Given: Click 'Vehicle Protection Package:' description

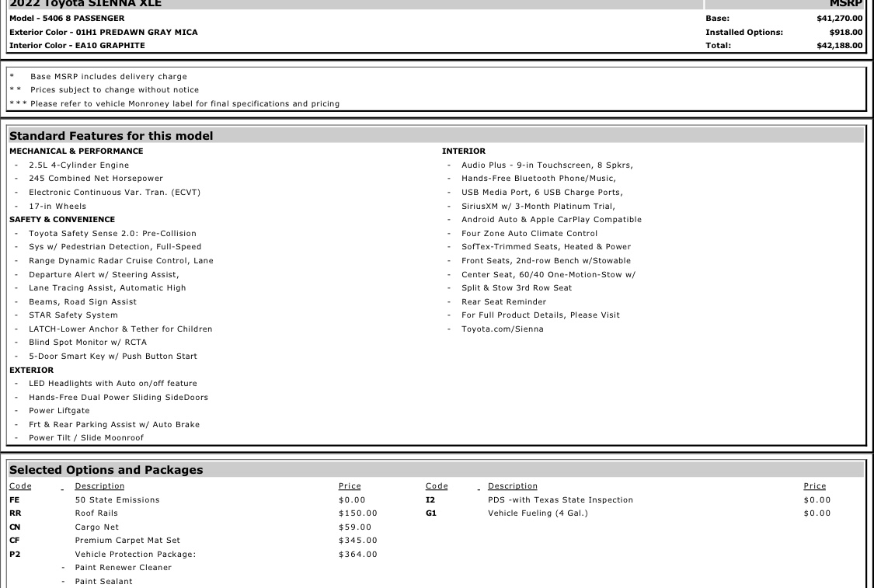Looking at the screenshot, I should tap(135, 555).
